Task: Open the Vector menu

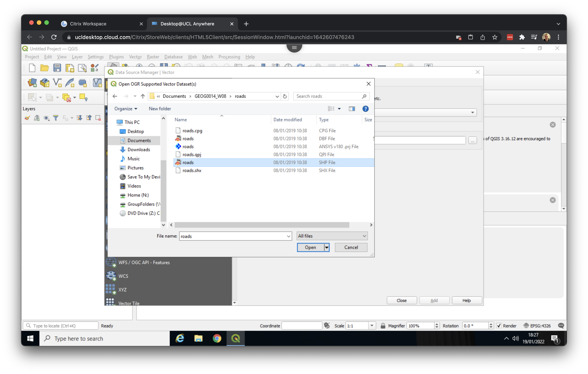Action: pyautogui.click(x=135, y=57)
